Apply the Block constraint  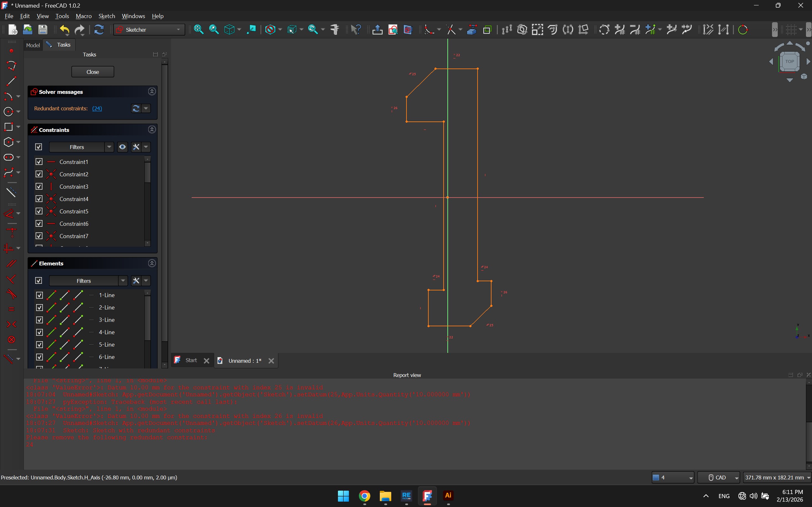point(11,340)
